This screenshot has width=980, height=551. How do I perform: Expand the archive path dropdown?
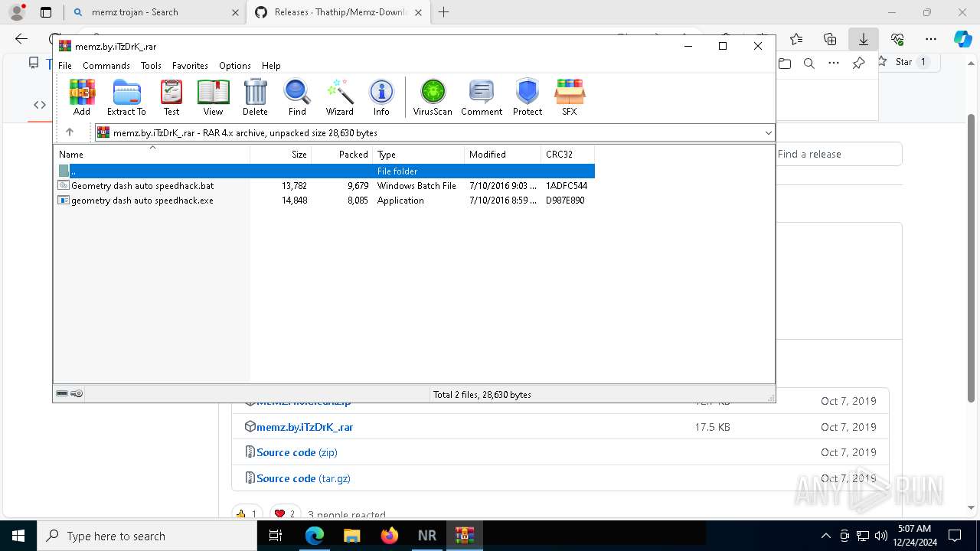tap(768, 132)
